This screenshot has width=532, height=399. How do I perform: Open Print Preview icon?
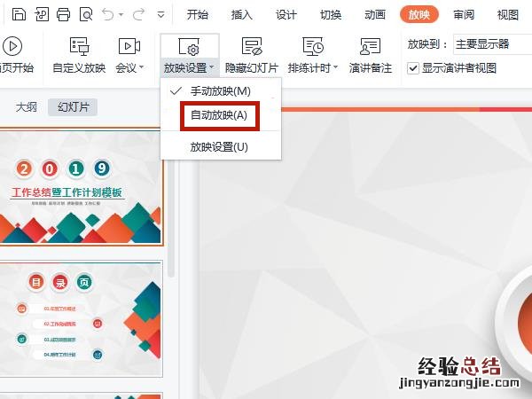tap(86, 14)
